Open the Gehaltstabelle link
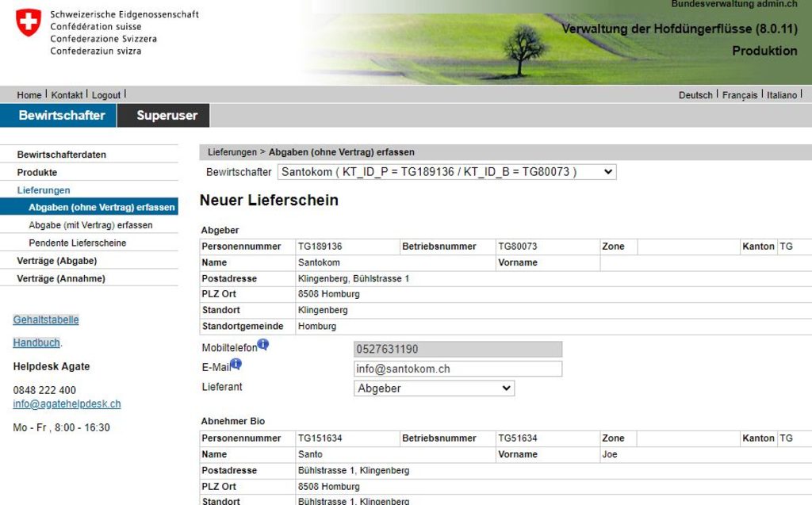Image resolution: width=812 pixels, height=505 pixels. pyautogui.click(x=46, y=320)
